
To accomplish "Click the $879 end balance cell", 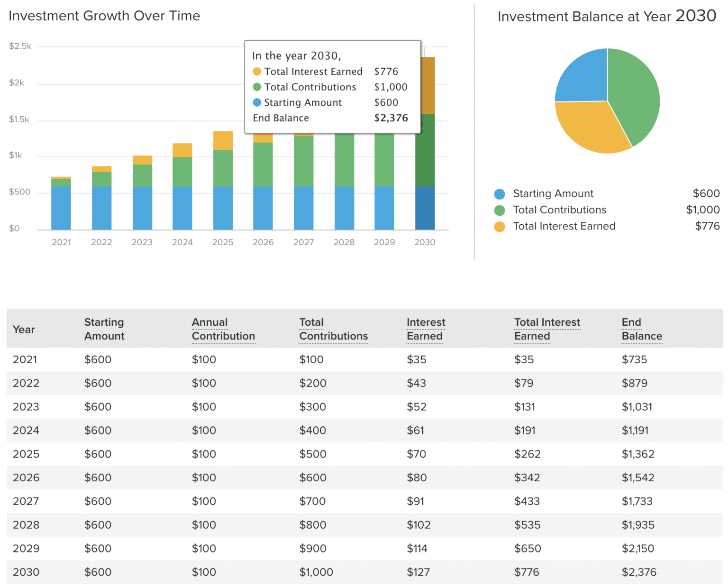I will (x=634, y=383).
